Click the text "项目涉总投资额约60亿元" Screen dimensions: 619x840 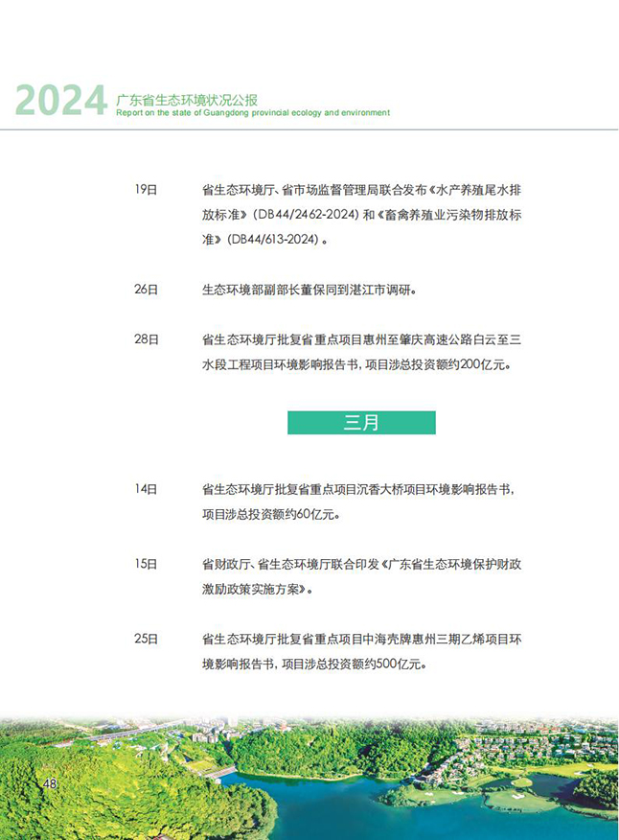[270, 514]
